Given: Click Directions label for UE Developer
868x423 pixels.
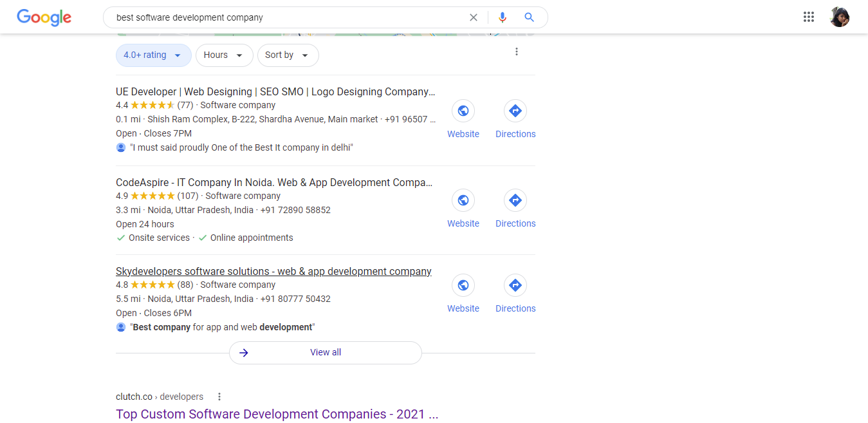Looking at the screenshot, I should tap(515, 134).
